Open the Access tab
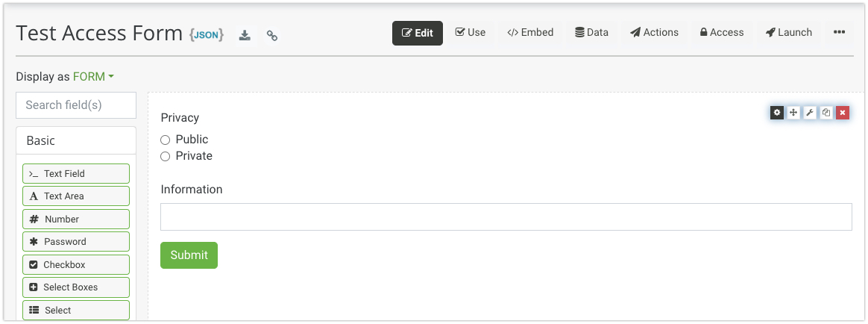The width and height of the screenshot is (868, 324). (x=721, y=33)
